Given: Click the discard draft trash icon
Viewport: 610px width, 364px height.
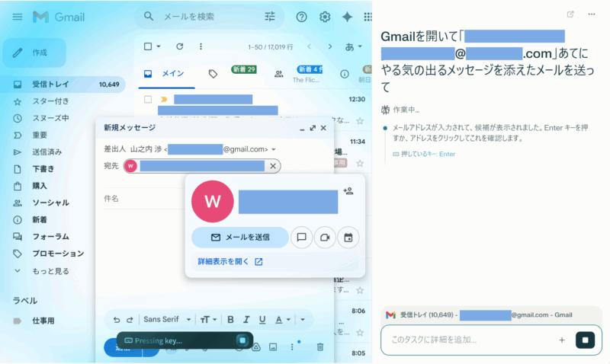Looking at the screenshot, I should [320, 347].
